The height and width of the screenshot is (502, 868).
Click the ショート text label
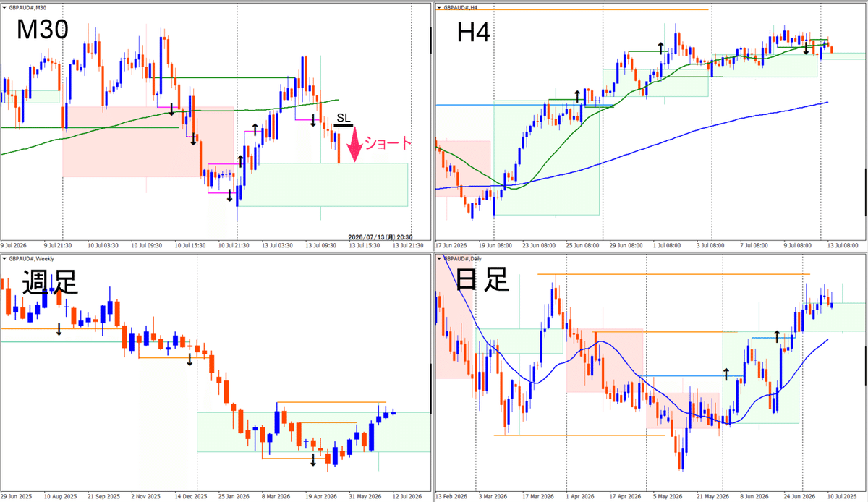click(387, 142)
